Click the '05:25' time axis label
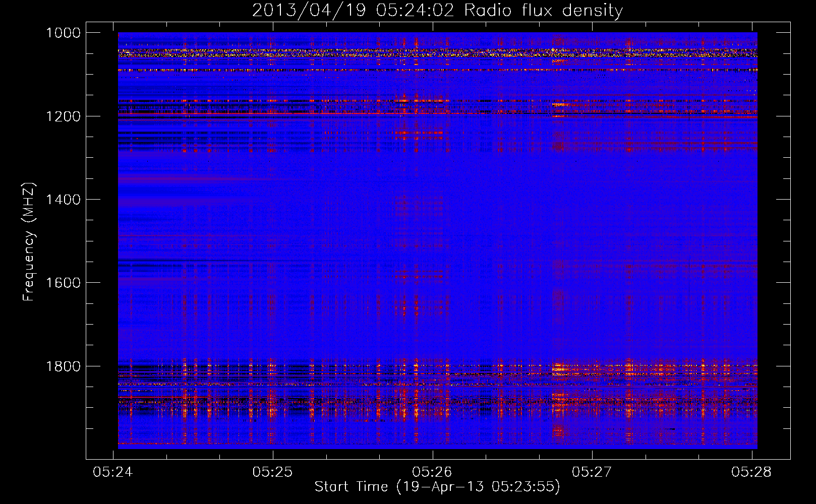816x504 pixels. click(273, 472)
